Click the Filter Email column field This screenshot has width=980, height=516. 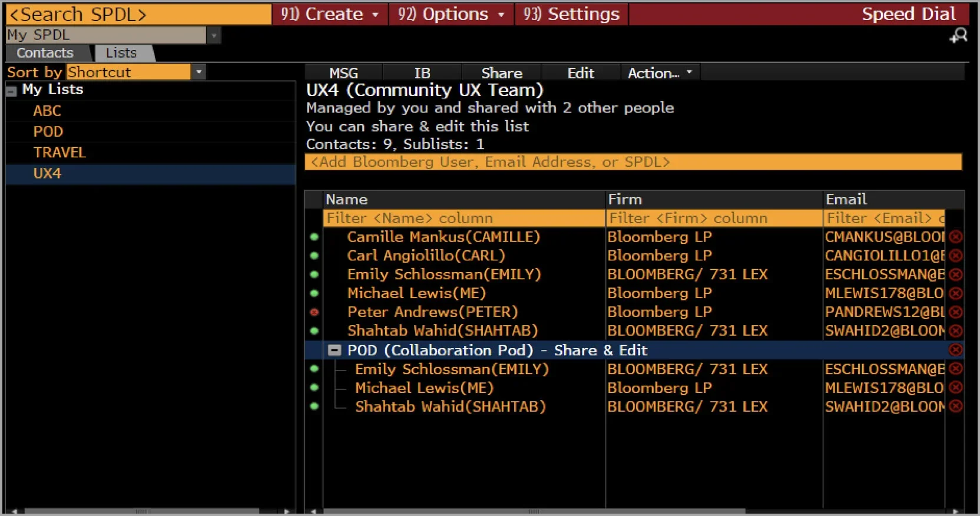click(x=884, y=219)
